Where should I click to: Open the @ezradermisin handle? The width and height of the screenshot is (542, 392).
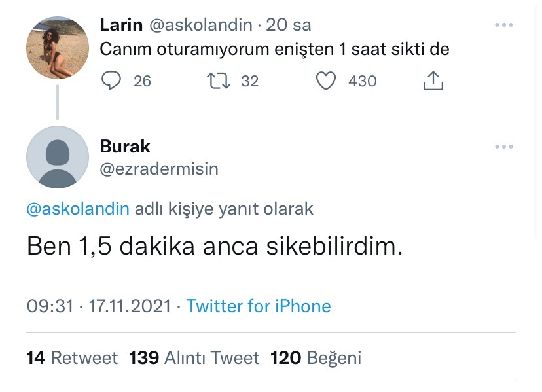[159, 169]
